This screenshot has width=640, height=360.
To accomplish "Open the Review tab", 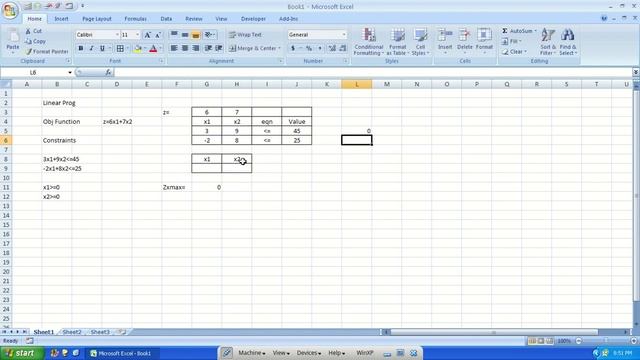I will pyautogui.click(x=193, y=19).
